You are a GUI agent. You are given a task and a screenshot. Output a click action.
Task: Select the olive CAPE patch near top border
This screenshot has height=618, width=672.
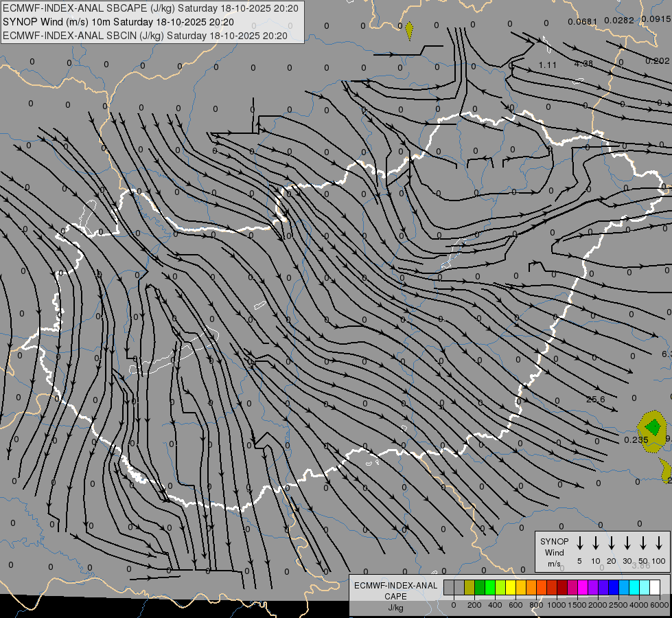409,30
